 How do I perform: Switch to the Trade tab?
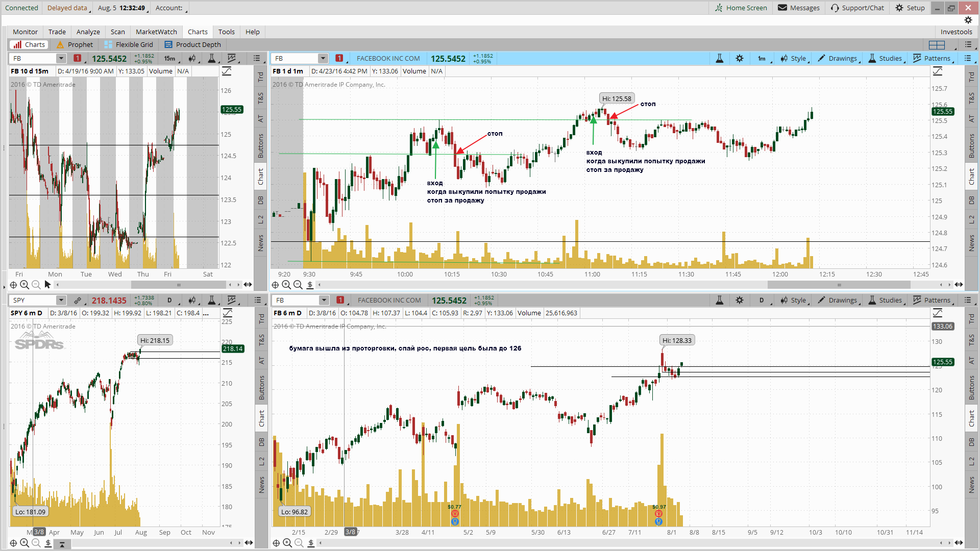pyautogui.click(x=57, y=32)
